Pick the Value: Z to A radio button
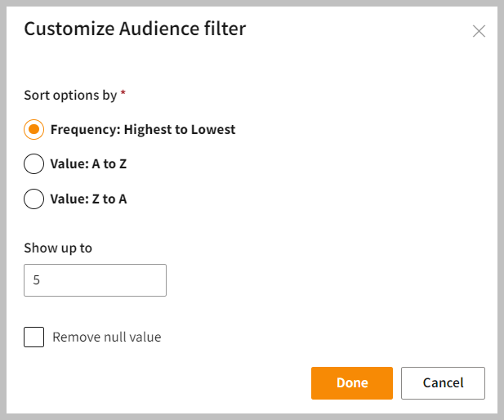 point(33,199)
